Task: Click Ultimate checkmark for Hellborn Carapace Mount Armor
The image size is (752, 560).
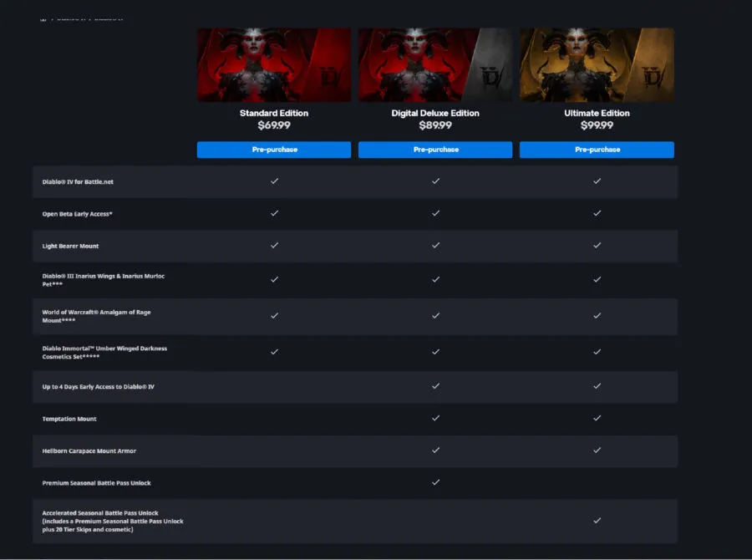Action: 597,450
